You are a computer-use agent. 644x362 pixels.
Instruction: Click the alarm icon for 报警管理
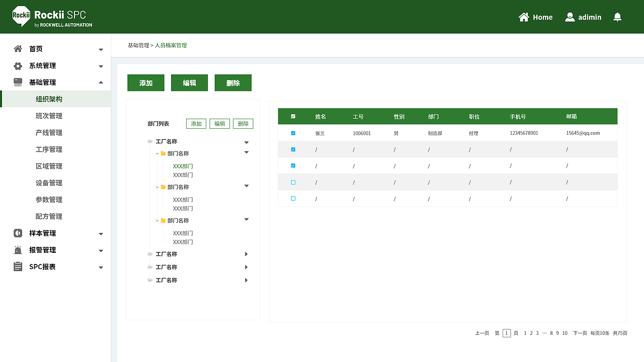(18, 250)
